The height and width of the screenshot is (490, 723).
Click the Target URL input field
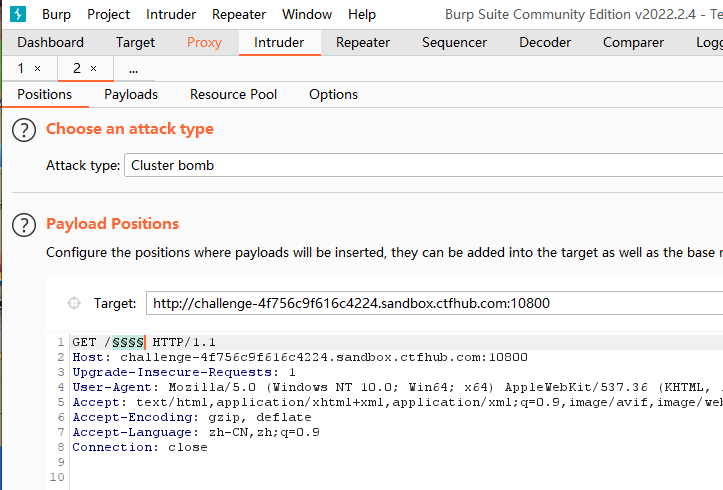(430, 303)
